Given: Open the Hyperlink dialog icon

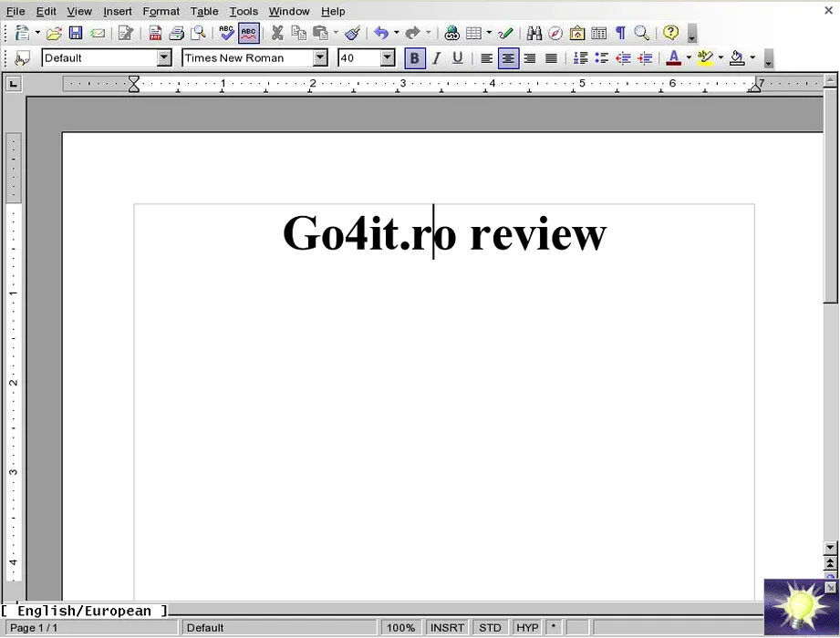Looking at the screenshot, I should coord(451,34).
